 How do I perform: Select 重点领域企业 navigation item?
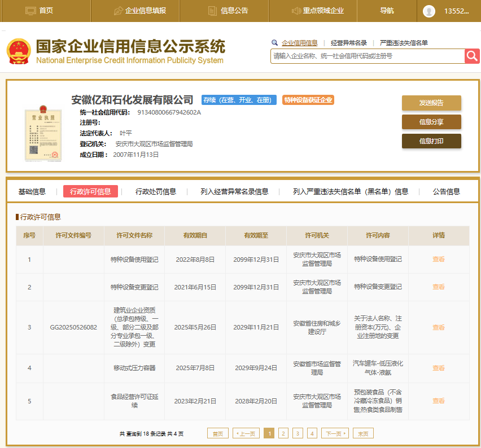click(317, 11)
